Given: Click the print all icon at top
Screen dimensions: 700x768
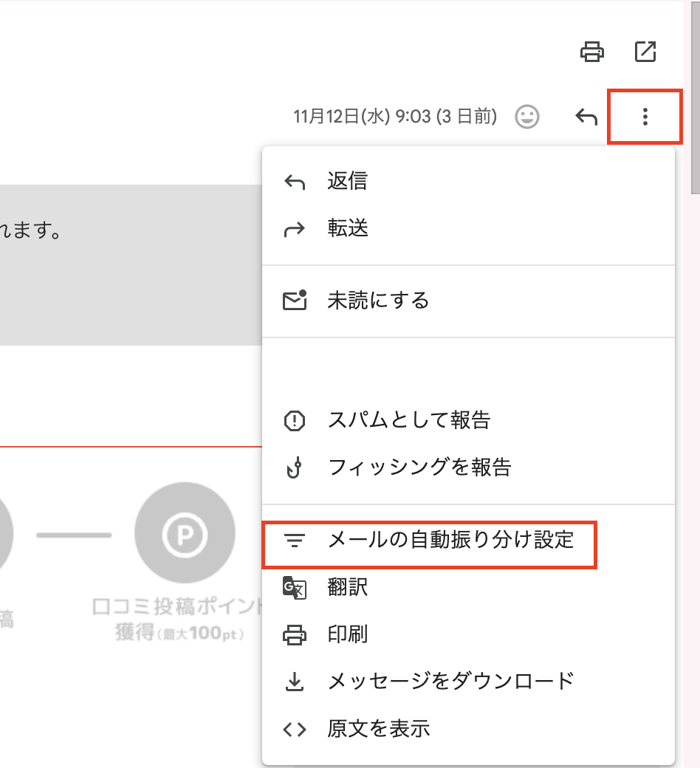Looking at the screenshot, I should pyautogui.click(x=592, y=52).
